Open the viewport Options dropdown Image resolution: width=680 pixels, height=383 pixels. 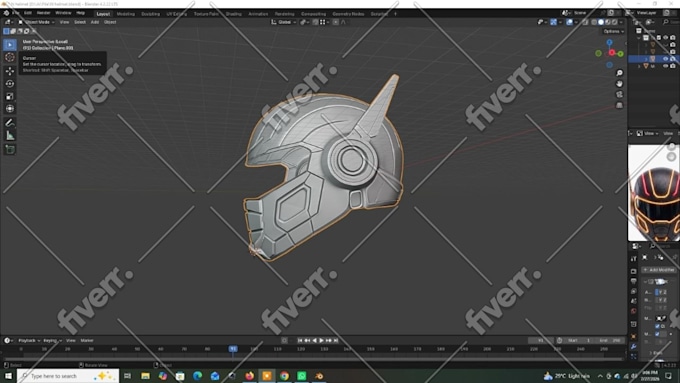tap(613, 31)
